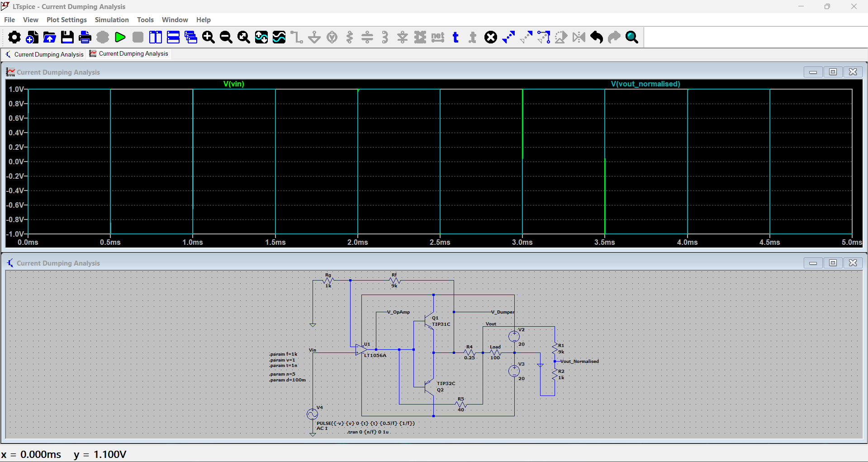
Task: Select the ground symbol tool
Action: pos(314,37)
